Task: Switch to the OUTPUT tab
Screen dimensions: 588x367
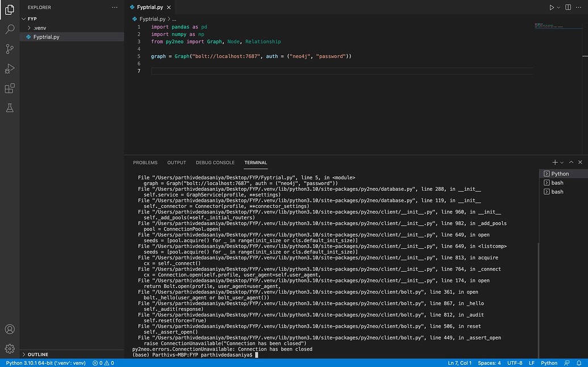Action: point(176,162)
